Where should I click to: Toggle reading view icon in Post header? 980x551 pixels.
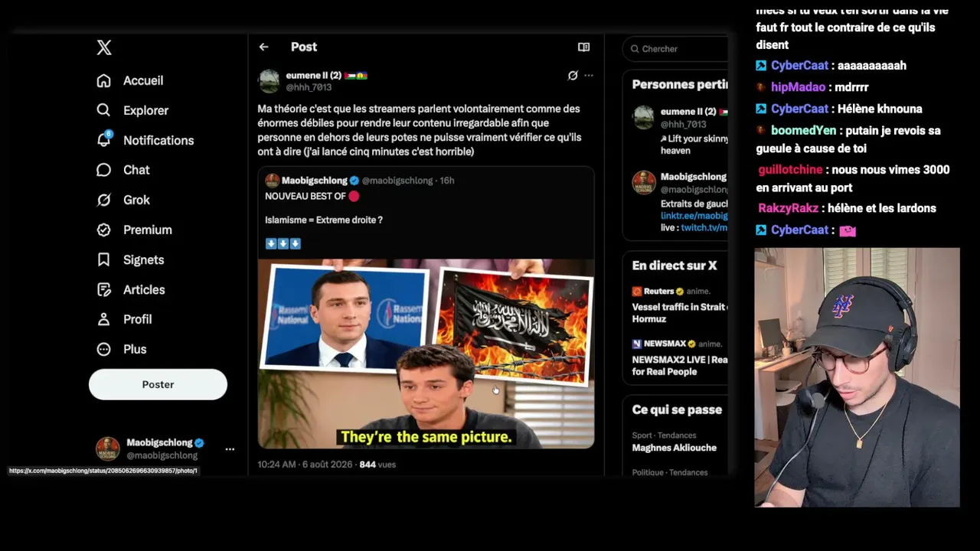coord(583,47)
